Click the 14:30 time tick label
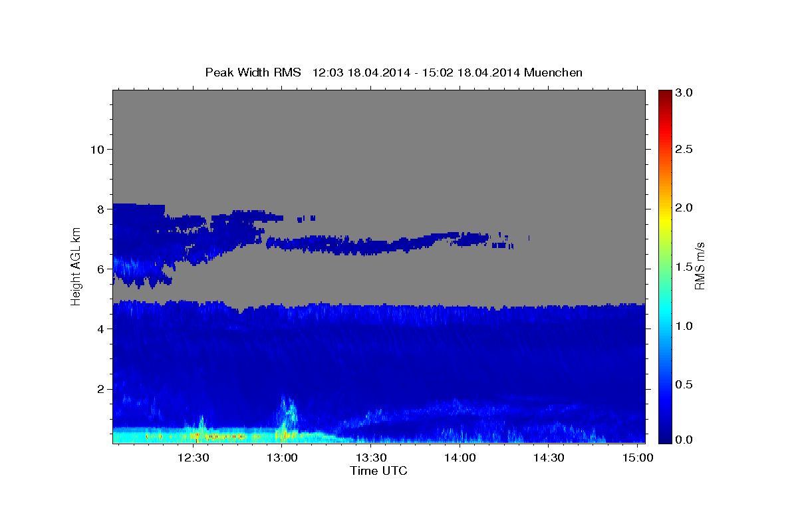Viewport: 798px width, 532px height. click(549, 458)
